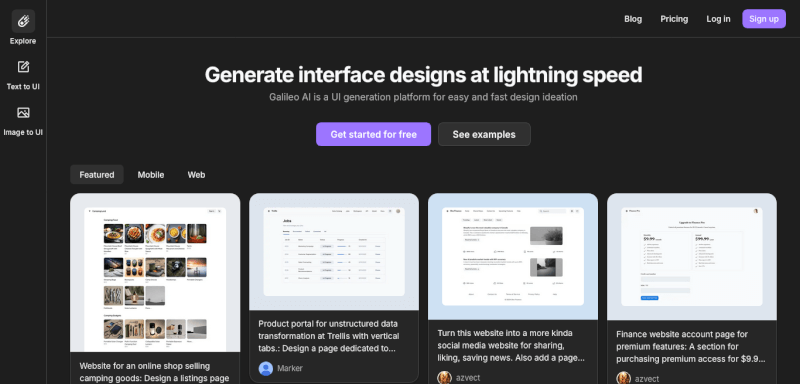
Task: Switch to the Featured tab
Action: (97, 174)
